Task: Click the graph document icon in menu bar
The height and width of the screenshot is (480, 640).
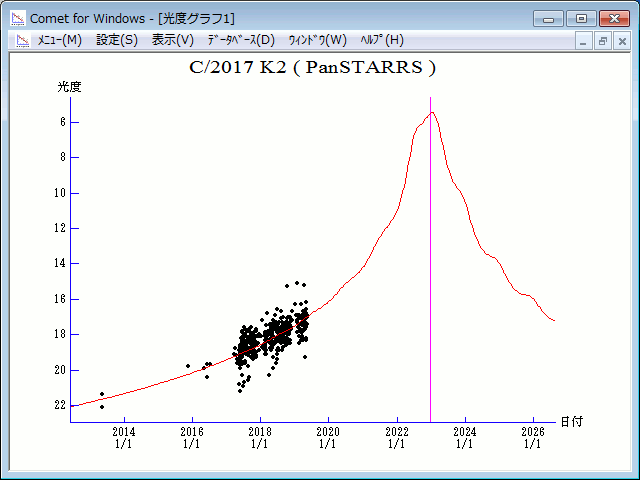Action: click(x=22, y=41)
